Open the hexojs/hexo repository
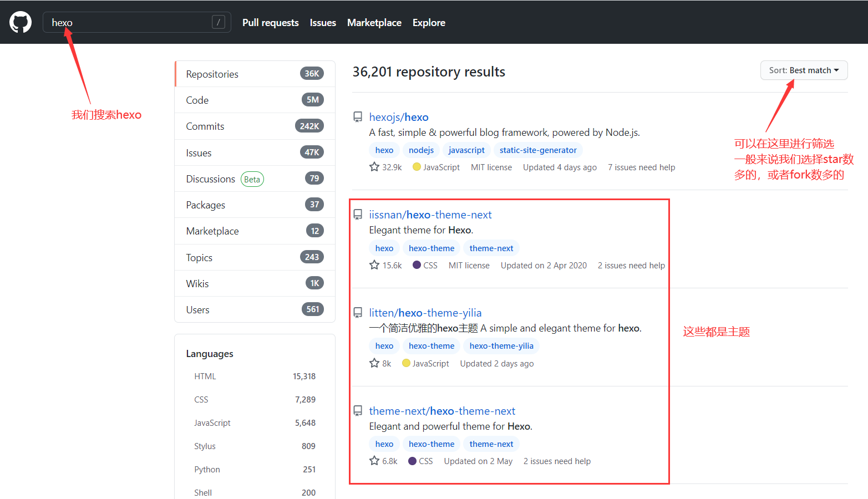868x499 pixels. coord(399,117)
